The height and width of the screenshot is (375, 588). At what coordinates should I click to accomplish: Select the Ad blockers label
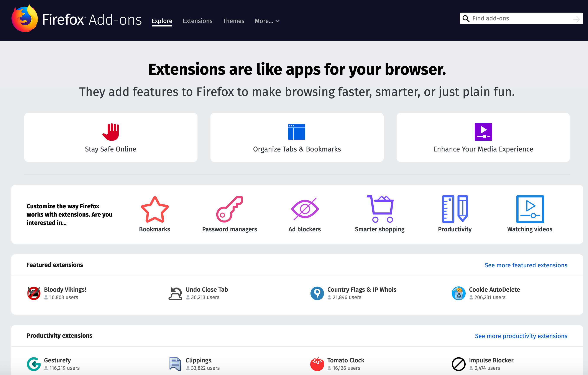304,229
